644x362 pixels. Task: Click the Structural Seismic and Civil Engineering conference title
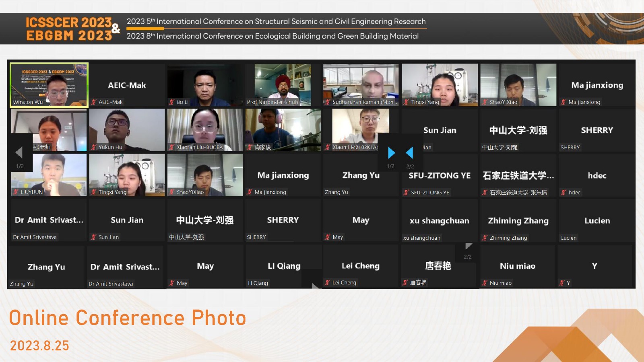point(276,21)
